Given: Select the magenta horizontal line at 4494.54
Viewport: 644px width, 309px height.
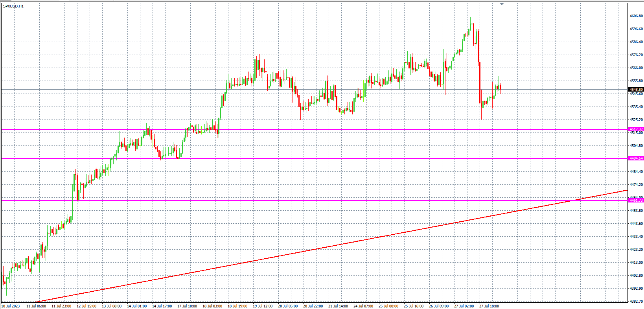Looking at the screenshot, I should tap(315, 158).
